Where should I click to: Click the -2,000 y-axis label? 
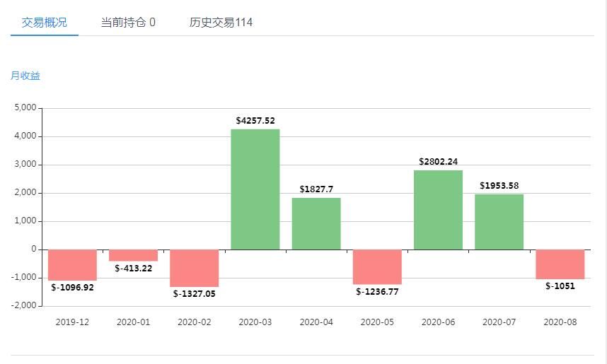(23, 305)
